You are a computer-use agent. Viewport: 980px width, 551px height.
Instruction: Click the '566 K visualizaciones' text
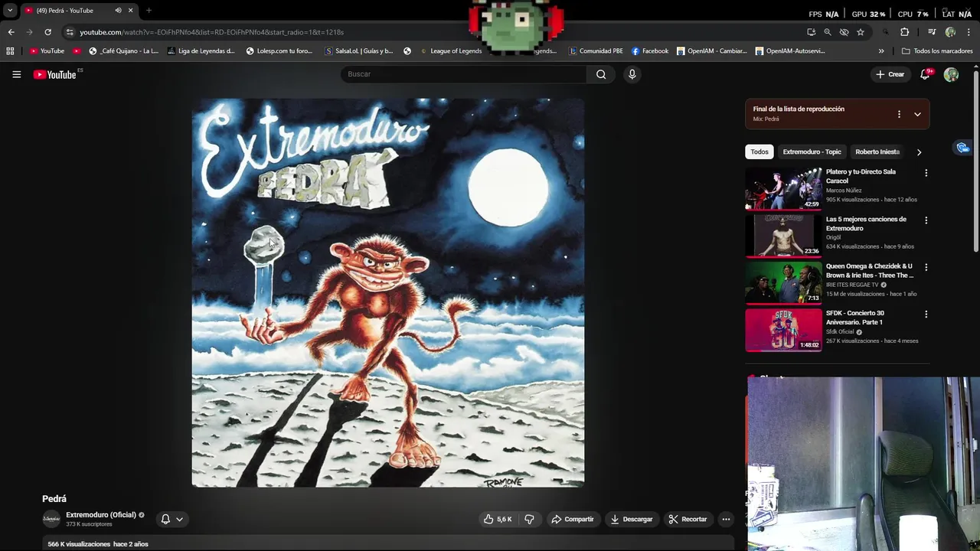point(79,544)
